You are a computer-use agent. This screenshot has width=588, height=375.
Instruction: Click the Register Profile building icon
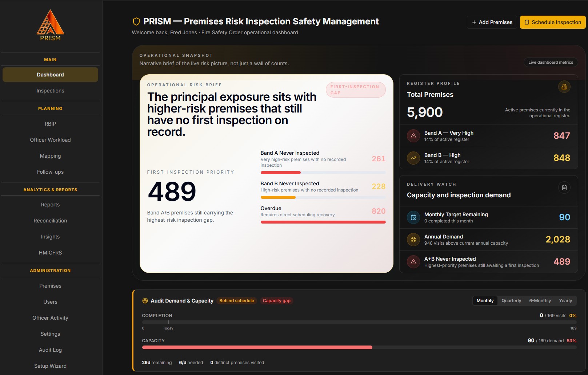pyautogui.click(x=564, y=87)
